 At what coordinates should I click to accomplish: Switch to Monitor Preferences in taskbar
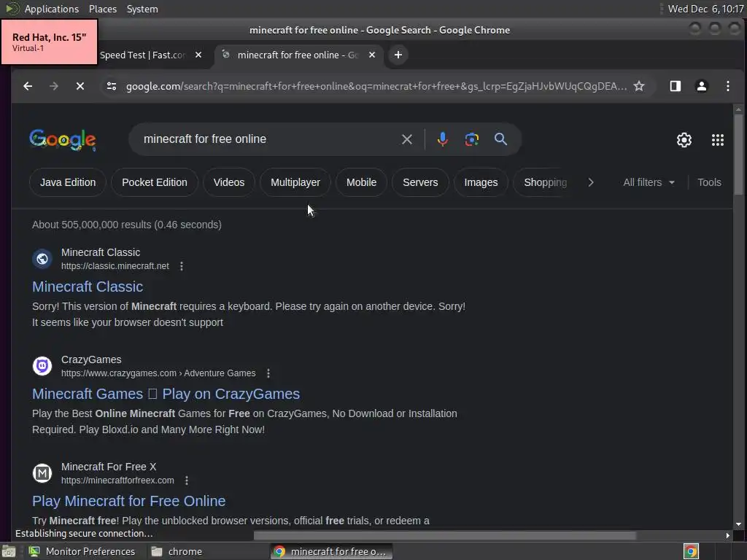(82, 551)
